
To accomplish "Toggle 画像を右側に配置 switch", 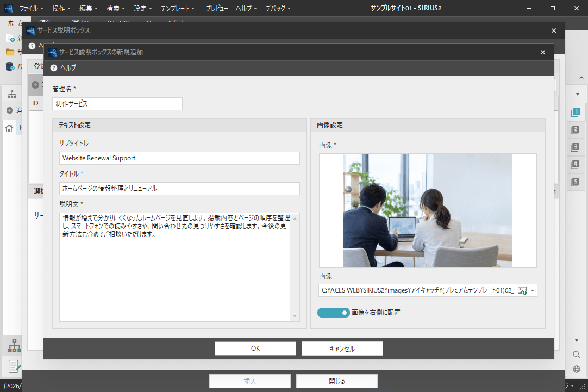I will tap(333, 313).
